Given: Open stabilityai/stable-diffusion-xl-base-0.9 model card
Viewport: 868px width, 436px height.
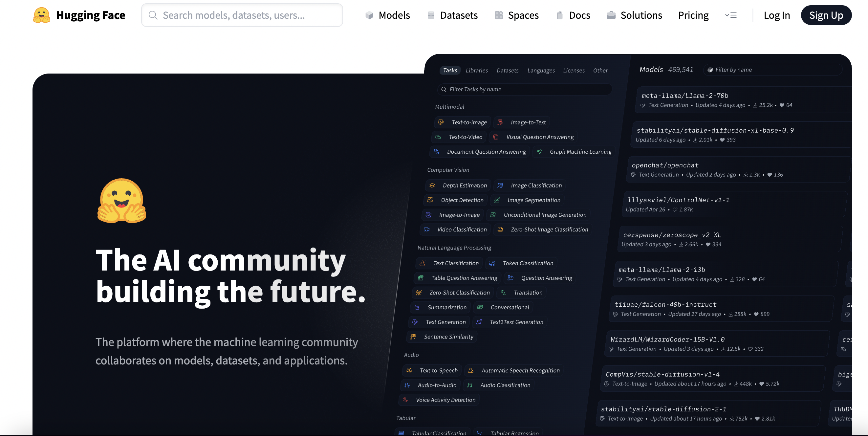Looking at the screenshot, I should pos(741,134).
